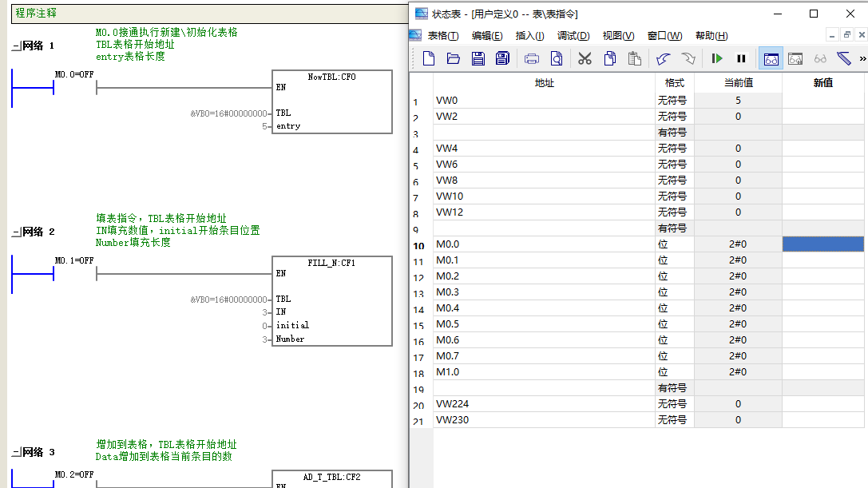Open the 编辑(E) menu

(x=487, y=36)
